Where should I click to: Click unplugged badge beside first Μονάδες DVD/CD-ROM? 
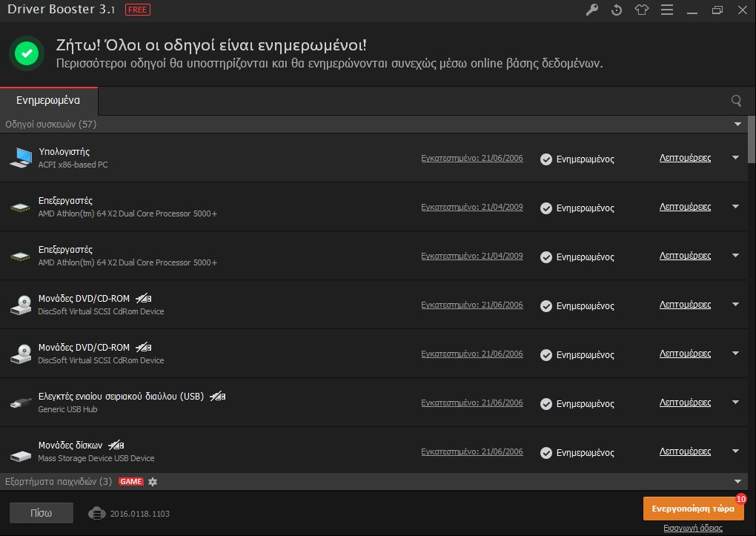click(x=144, y=299)
